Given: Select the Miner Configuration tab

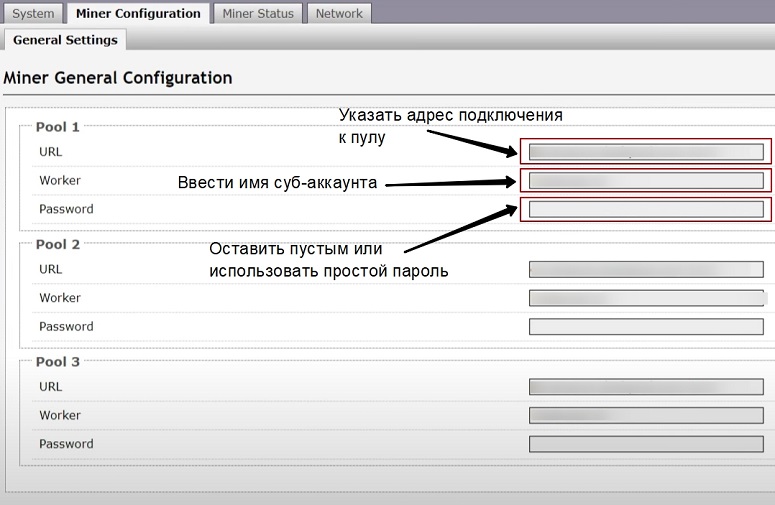Looking at the screenshot, I should pyautogui.click(x=138, y=14).
